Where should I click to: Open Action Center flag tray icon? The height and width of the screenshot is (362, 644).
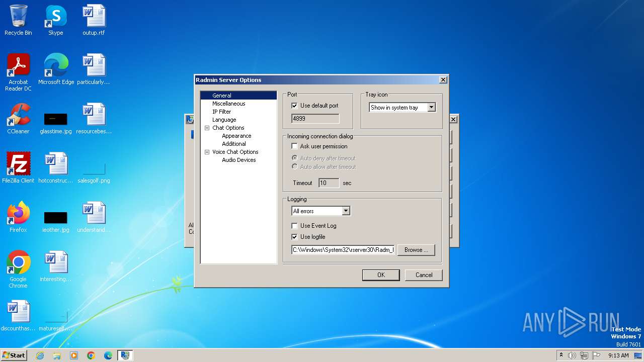[x=596, y=355]
